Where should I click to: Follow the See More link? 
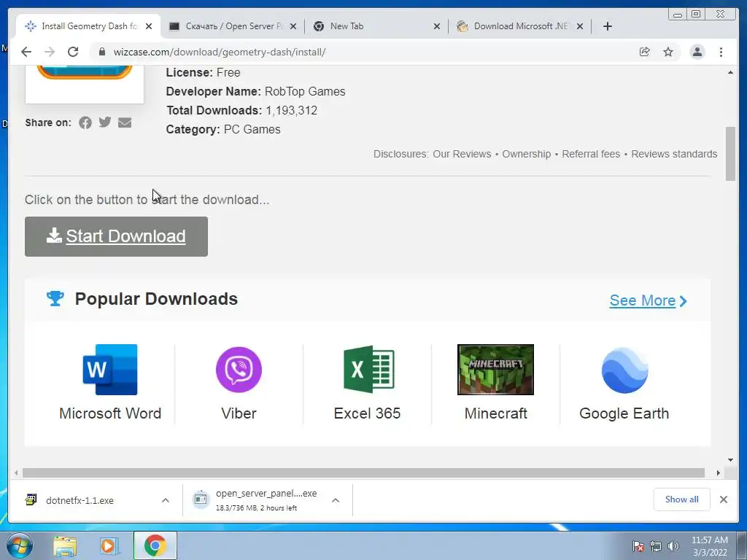649,300
